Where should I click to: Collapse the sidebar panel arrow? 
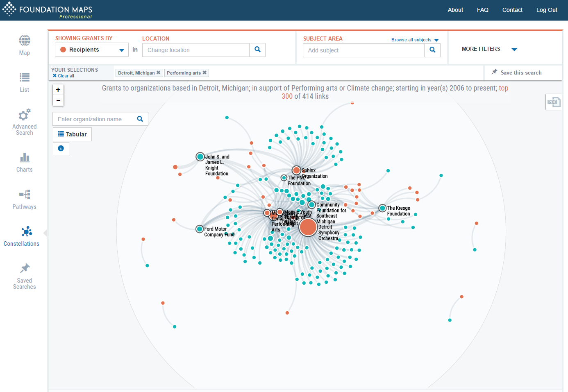click(45, 233)
